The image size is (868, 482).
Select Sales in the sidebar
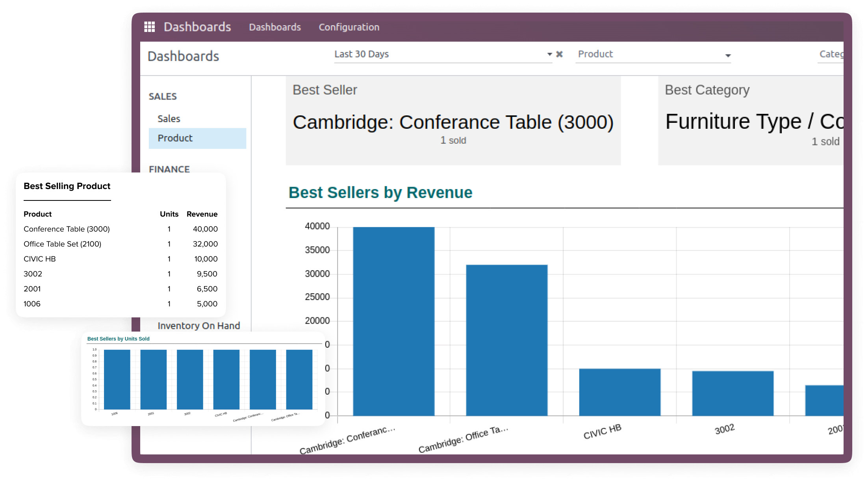click(x=169, y=119)
